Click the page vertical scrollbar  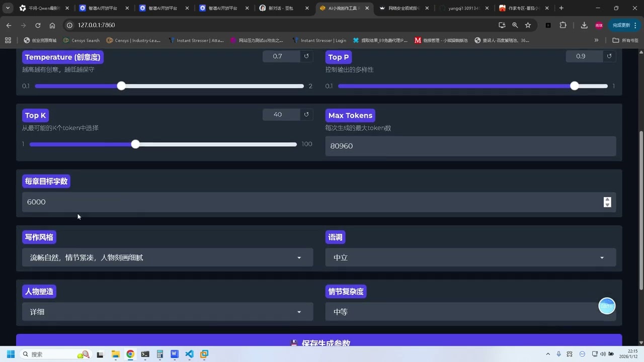[x=640, y=210]
